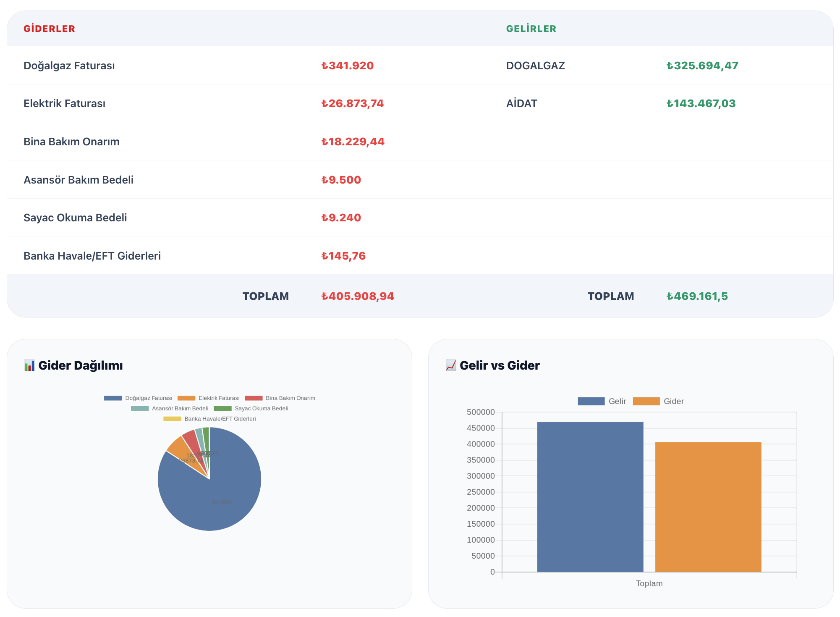840x617 pixels.
Task: Hide Sayac Okuma Bedeli in pie legend
Action: [222, 409]
